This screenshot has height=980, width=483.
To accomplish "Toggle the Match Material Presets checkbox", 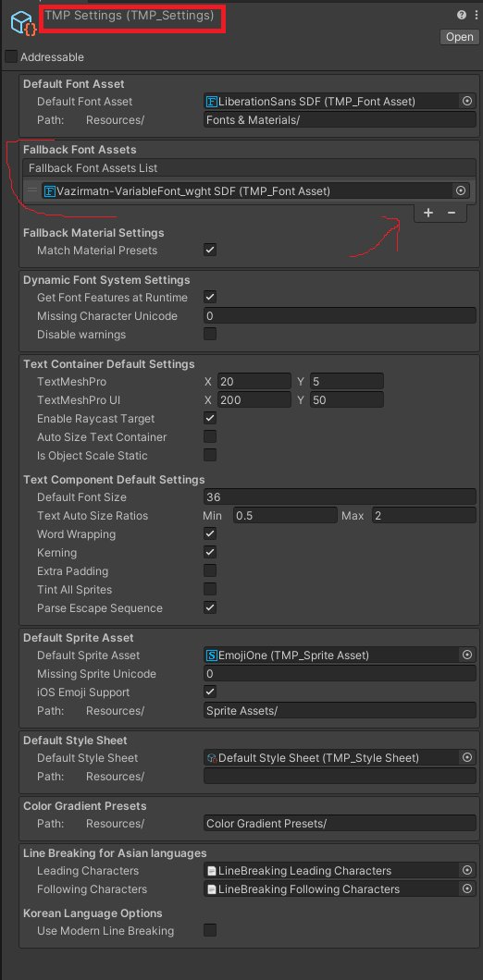I will [210, 250].
